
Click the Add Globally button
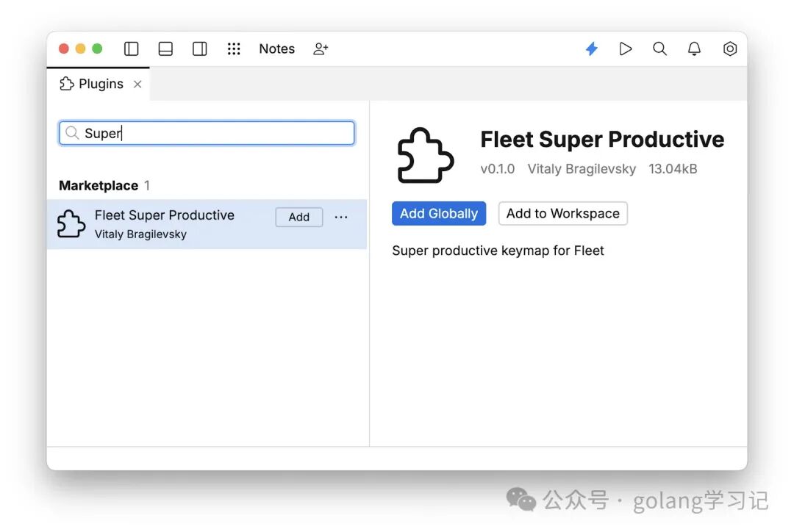coord(438,214)
